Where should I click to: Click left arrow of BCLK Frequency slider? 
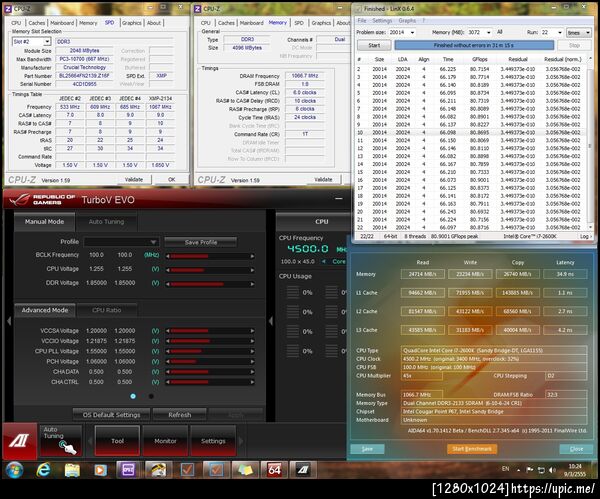(168, 256)
